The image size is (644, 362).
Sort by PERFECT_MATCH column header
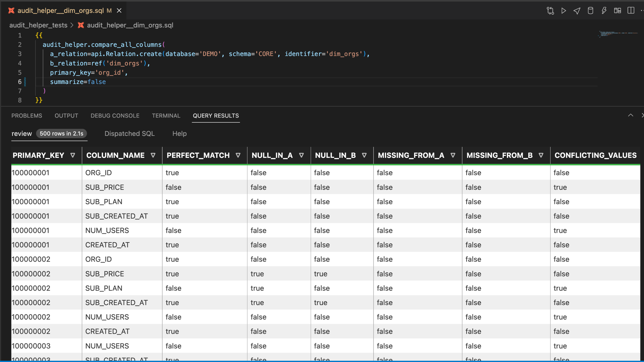(x=198, y=155)
